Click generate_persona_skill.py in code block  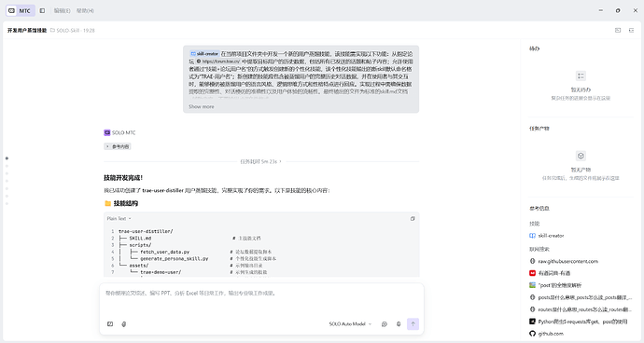pos(175,259)
